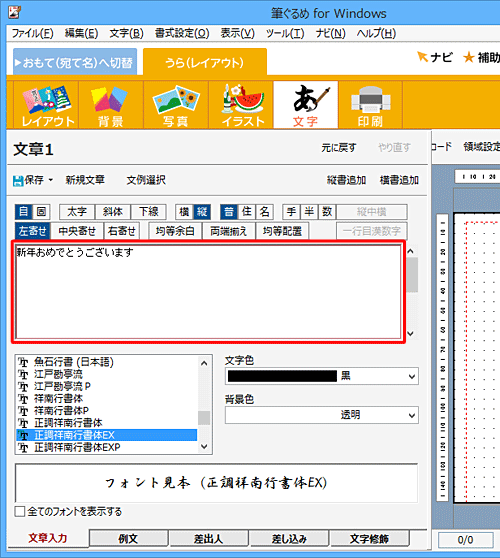Switch to the 例文 tab
Screen dimensions: 500x558
(x=128, y=538)
